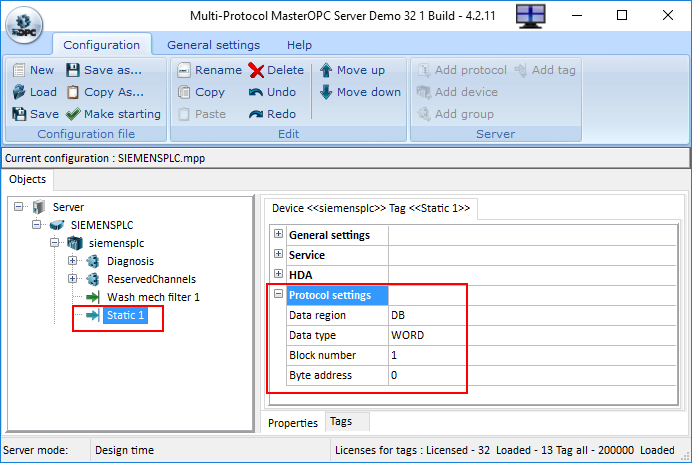Click the siemensplc device icon
This screenshot has height=463, width=692.
click(x=75, y=243)
